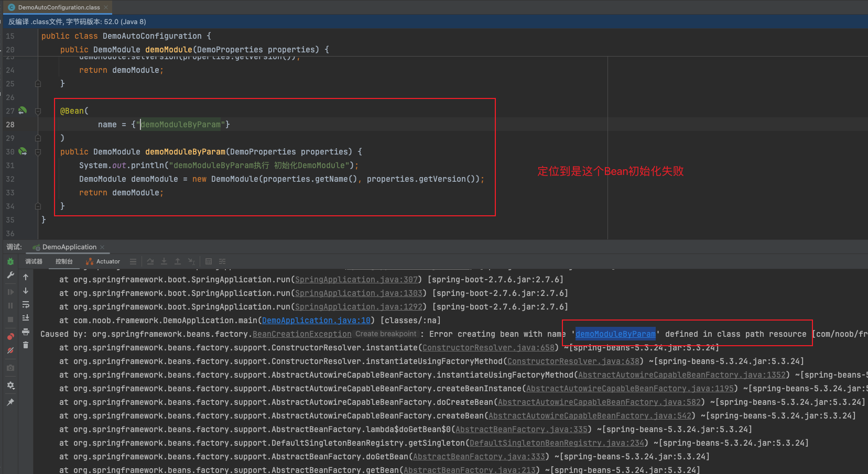Viewport: 868px width, 474px height.
Task: Open the AbstractAutowireCapableBeanFactory.java:582 link
Action: (x=600, y=402)
